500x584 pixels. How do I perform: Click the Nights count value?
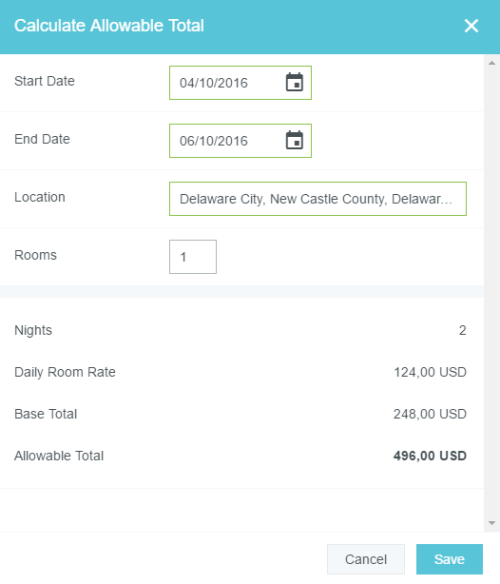(462, 330)
